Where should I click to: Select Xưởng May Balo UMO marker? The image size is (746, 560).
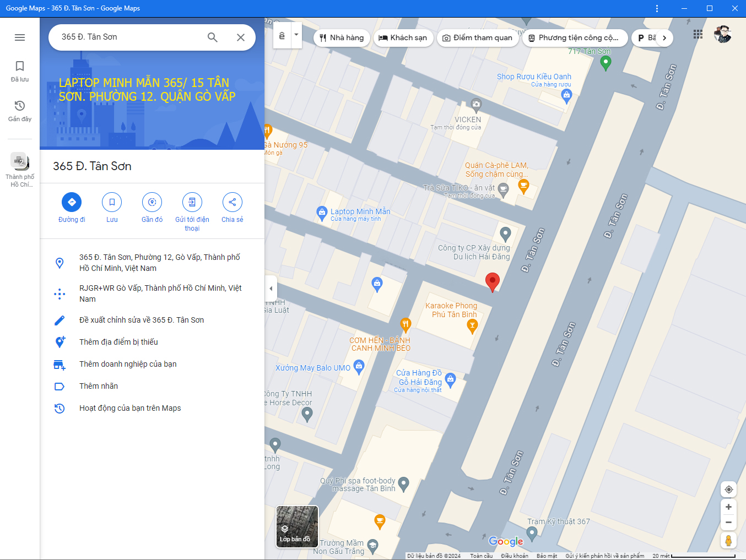[x=359, y=366]
